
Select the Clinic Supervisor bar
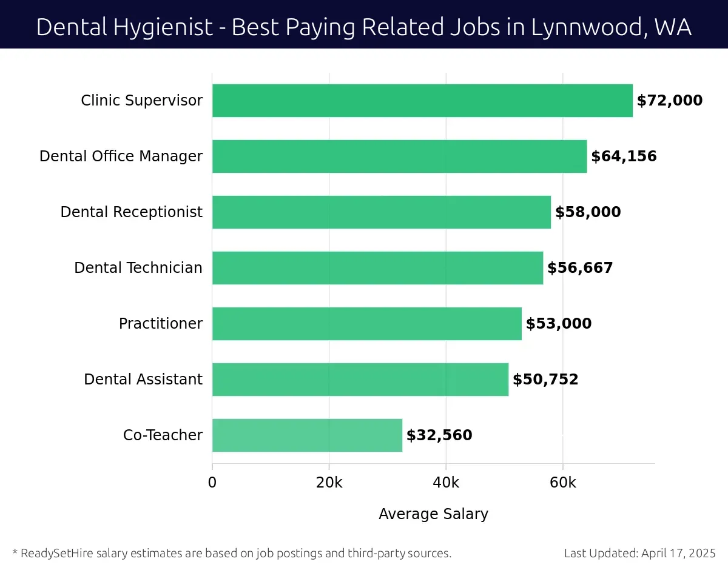pyautogui.click(x=422, y=101)
